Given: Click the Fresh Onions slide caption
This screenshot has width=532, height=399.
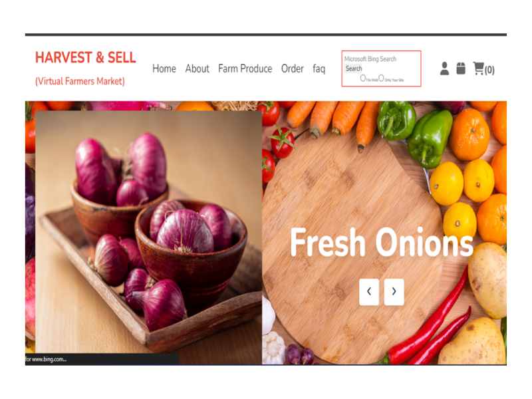Looking at the screenshot, I should point(382,242).
